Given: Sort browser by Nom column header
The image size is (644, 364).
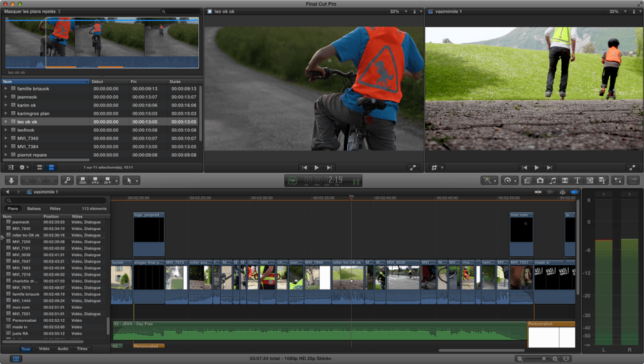Looking at the screenshot, I should (x=45, y=82).
